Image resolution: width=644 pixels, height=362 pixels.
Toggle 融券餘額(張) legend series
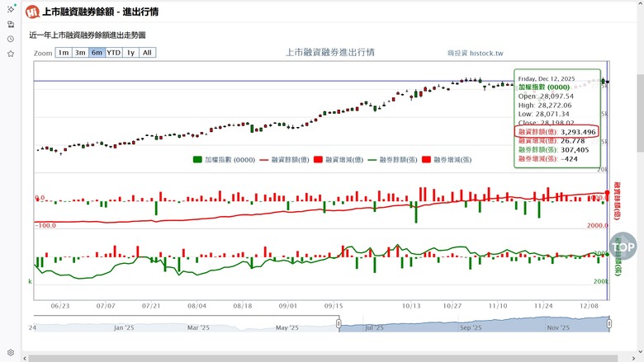pos(392,159)
